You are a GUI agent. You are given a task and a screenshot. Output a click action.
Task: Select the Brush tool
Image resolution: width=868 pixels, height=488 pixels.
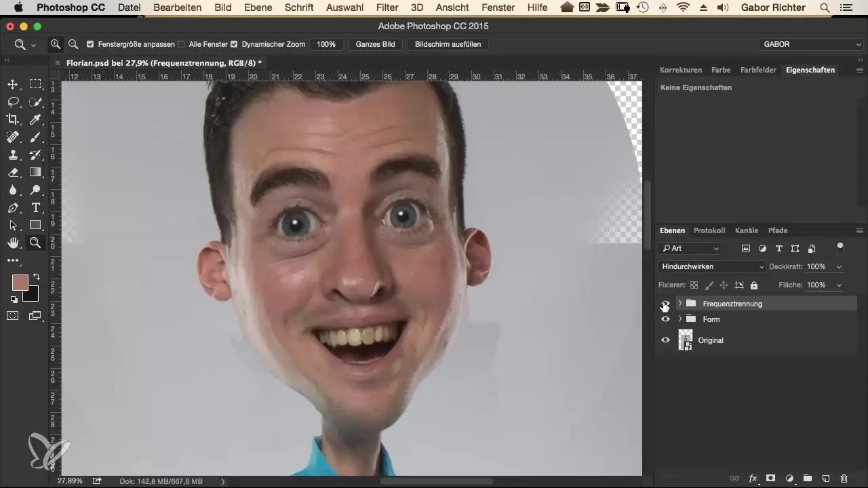coord(35,138)
